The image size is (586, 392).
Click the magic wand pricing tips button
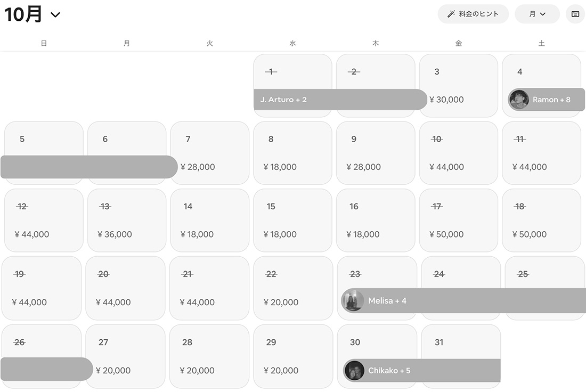pos(473,14)
